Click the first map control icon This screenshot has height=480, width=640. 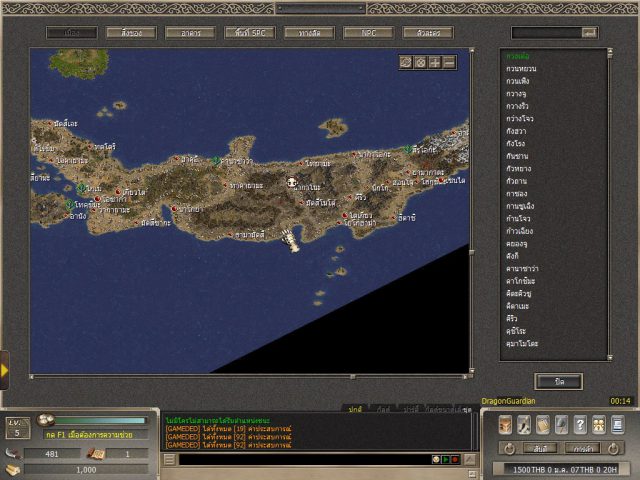click(x=406, y=62)
